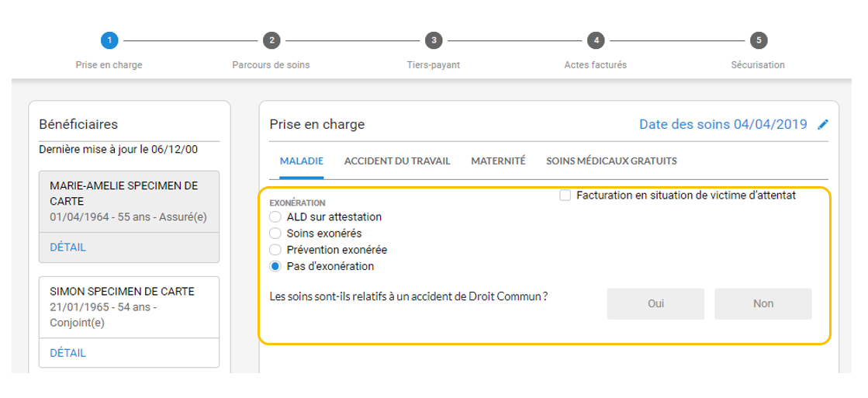Screen dimensions: 868x398
Task: Select ALD sur attestation radio button
Action: 274,217
